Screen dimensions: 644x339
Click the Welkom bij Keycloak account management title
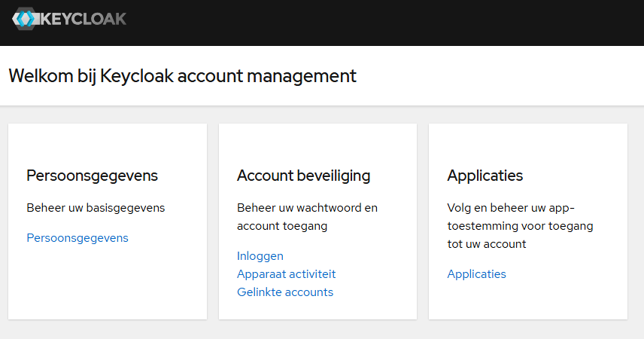(x=182, y=76)
